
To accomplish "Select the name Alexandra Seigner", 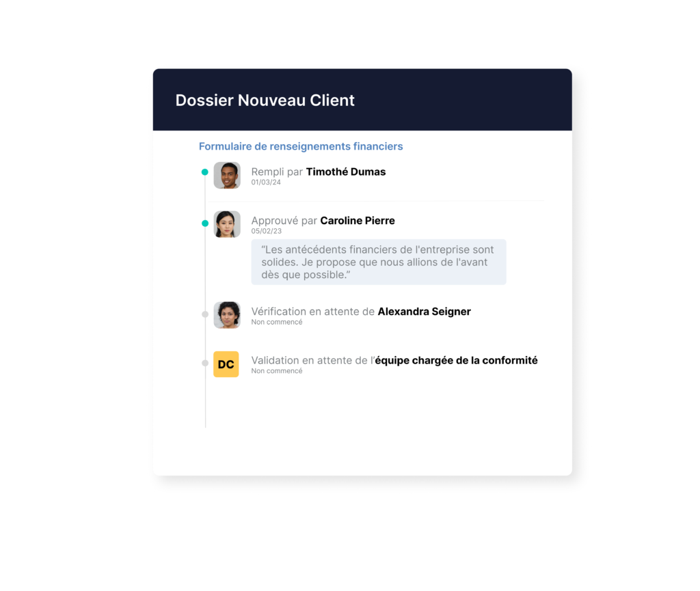I will [424, 312].
